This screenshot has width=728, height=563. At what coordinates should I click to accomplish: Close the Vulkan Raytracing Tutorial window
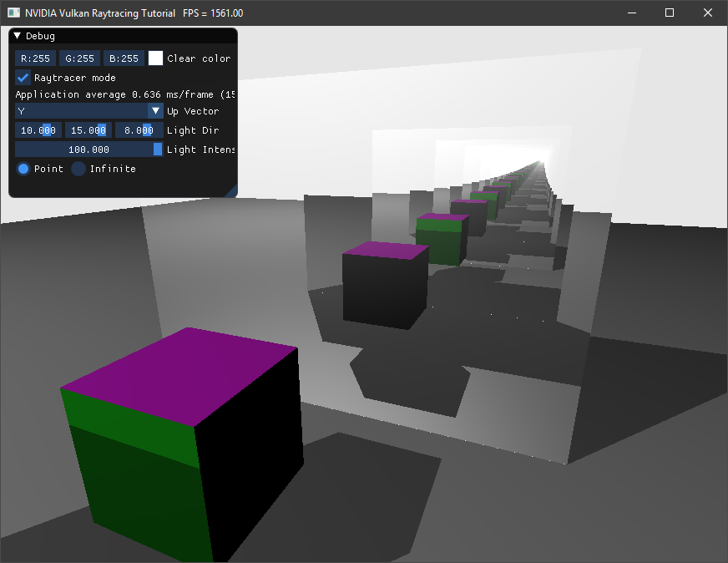[708, 13]
